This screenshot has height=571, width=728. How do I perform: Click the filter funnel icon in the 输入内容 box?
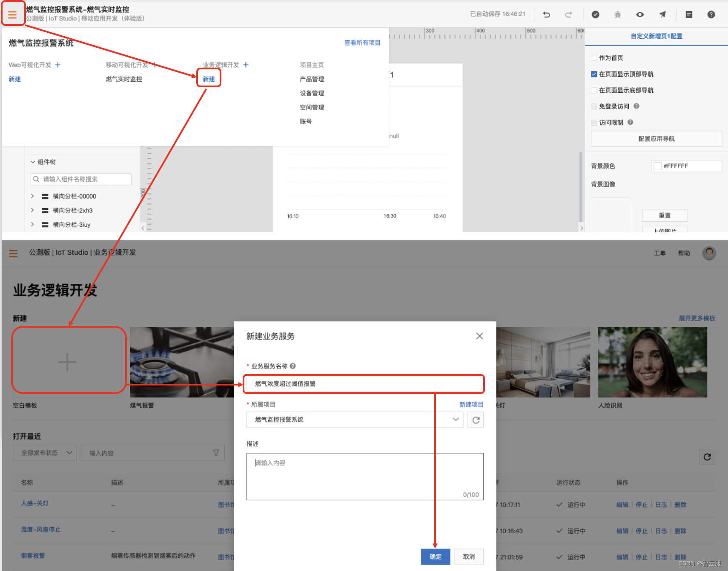(x=216, y=453)
